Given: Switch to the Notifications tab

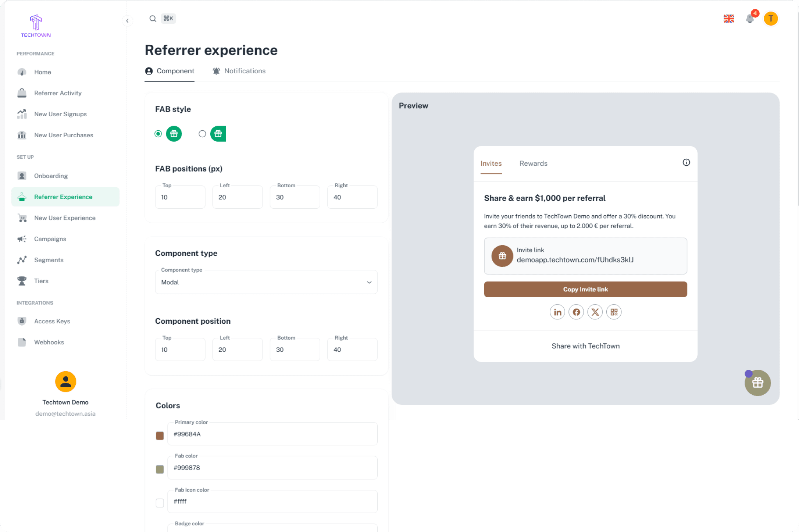Looking at the screenshot, I should [x=239, y=71].
